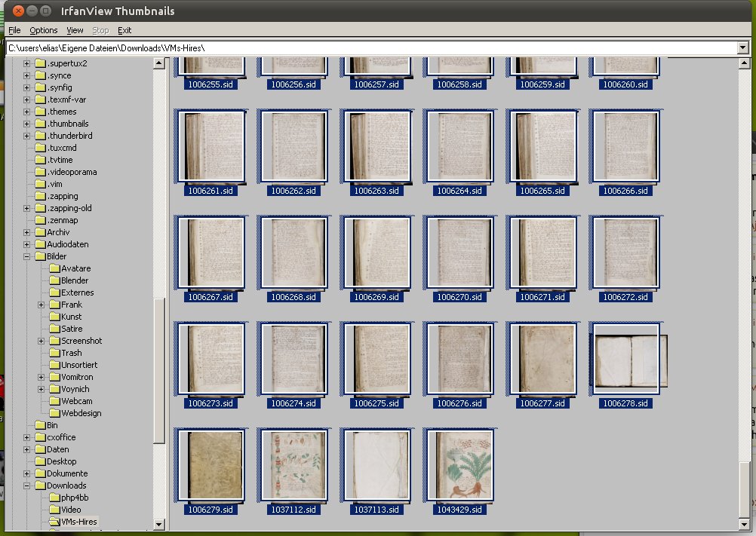Select thumbnail 1006264.sid
756x536 pixels.
point(459,147)
